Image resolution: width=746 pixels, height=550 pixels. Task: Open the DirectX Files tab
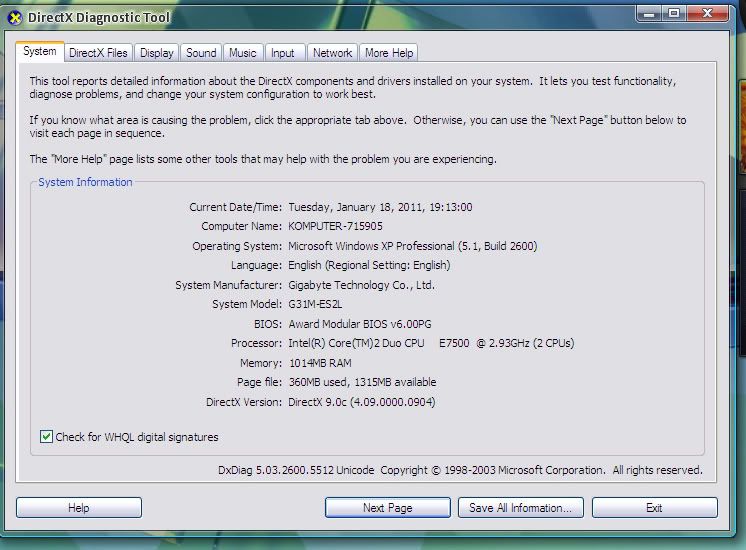pyautogui.click(x=98, y=53)
